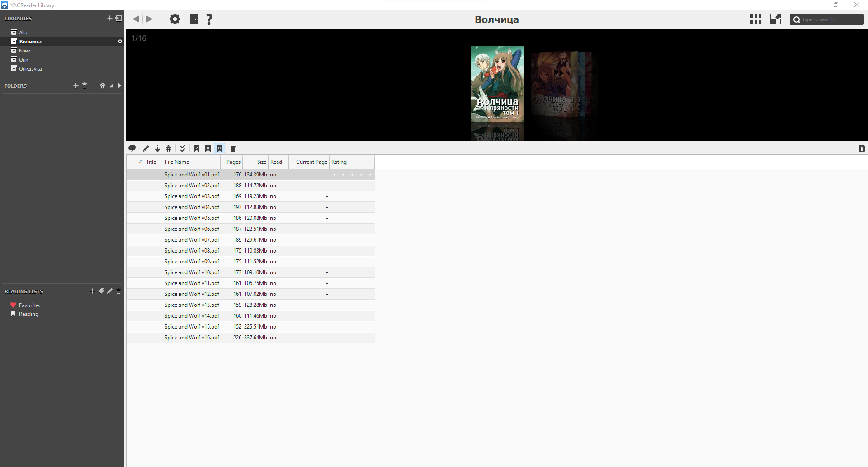
Task: Toggle fullscreen mode icon beside the search box
Action: (x=776, y=19)
